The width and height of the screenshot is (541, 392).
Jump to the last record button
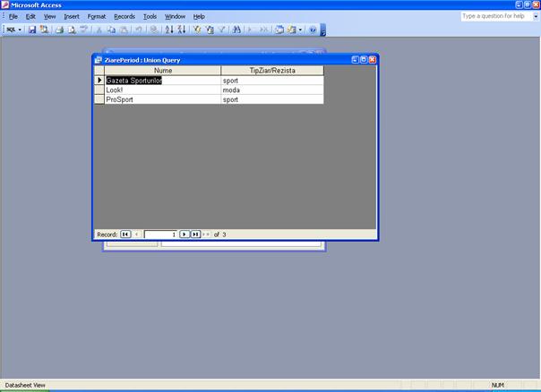click(195, 234)
